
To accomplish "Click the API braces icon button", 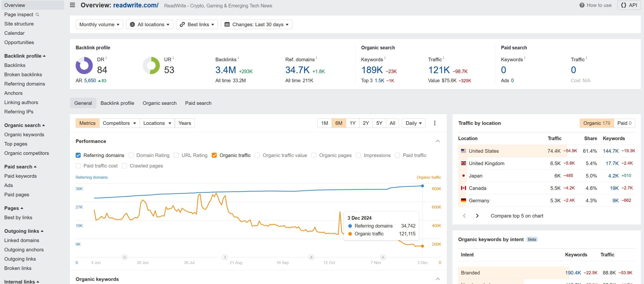I will pos(624,5).
